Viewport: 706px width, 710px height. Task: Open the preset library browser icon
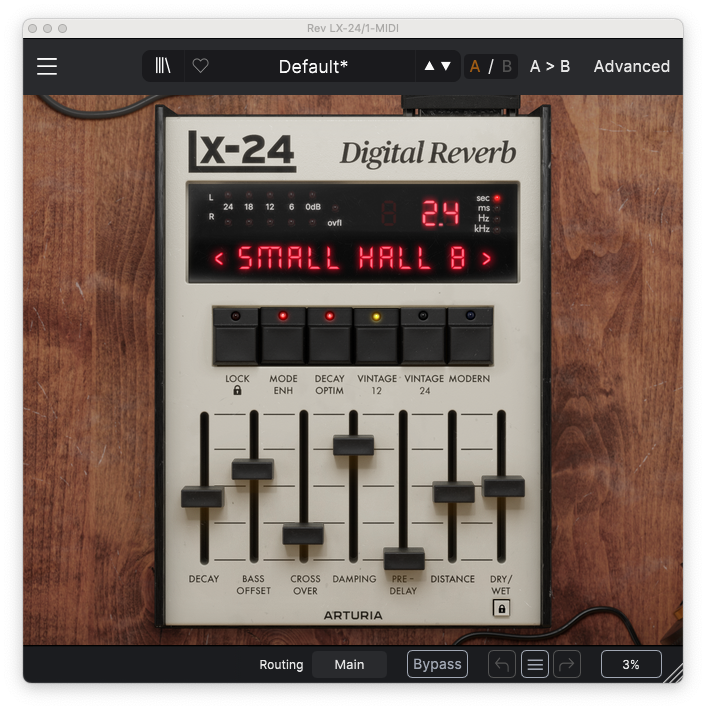[163, 67]
